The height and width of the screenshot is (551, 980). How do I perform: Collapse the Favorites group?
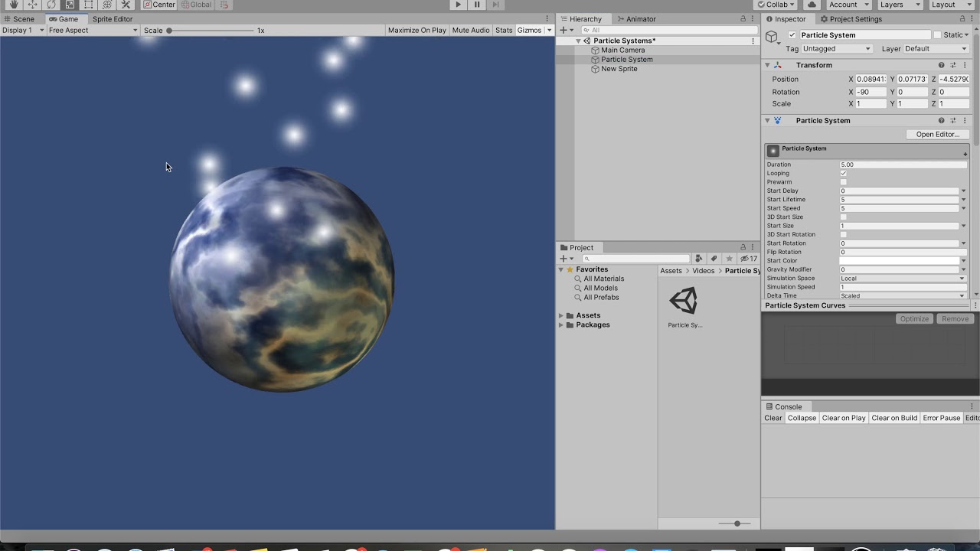[560, 269]
